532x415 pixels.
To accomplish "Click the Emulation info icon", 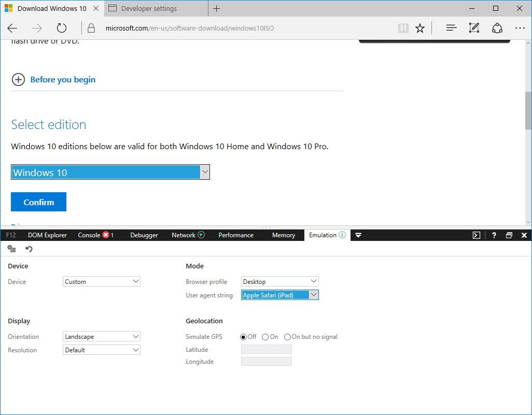I will [342, 235].
